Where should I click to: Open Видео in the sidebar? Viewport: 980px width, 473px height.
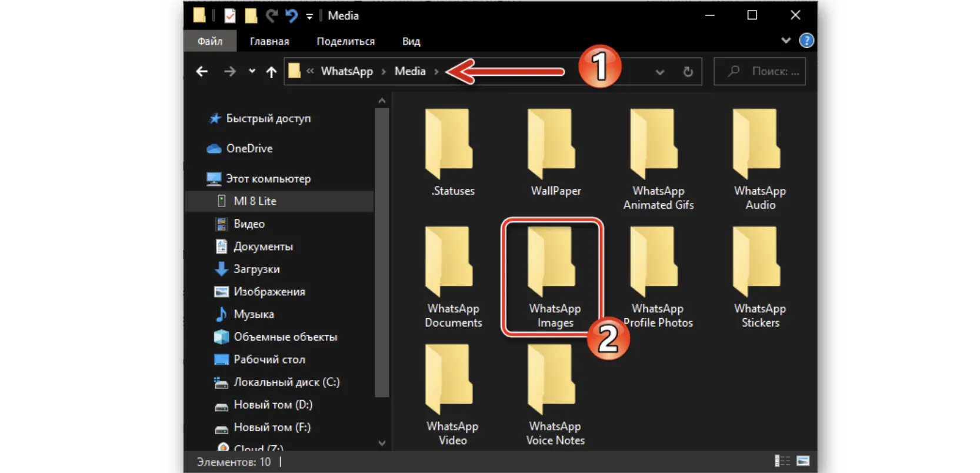pyautogui.click(x=240, y=224)
